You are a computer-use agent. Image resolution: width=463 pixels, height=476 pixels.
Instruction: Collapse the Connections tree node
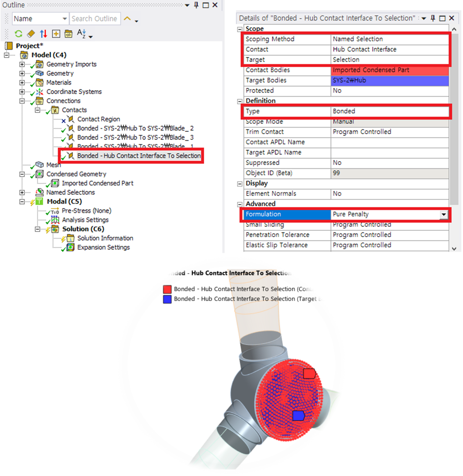pos(22,101)
